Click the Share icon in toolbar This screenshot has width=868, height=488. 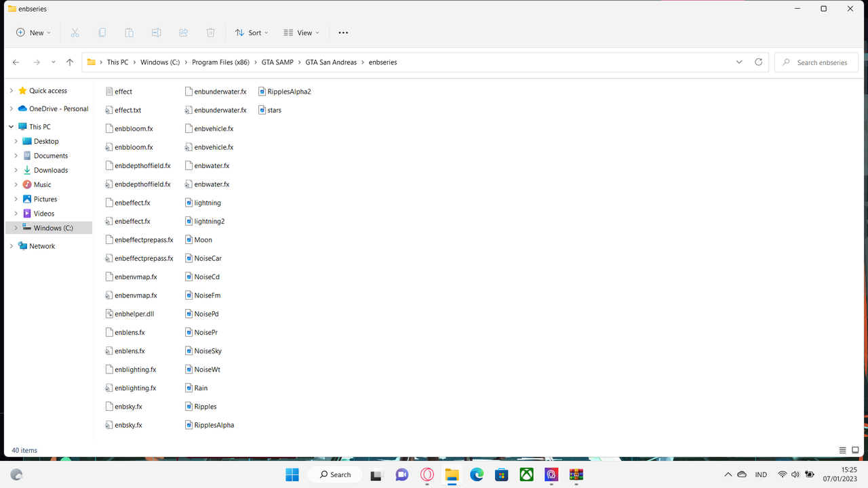coord(183,33)
